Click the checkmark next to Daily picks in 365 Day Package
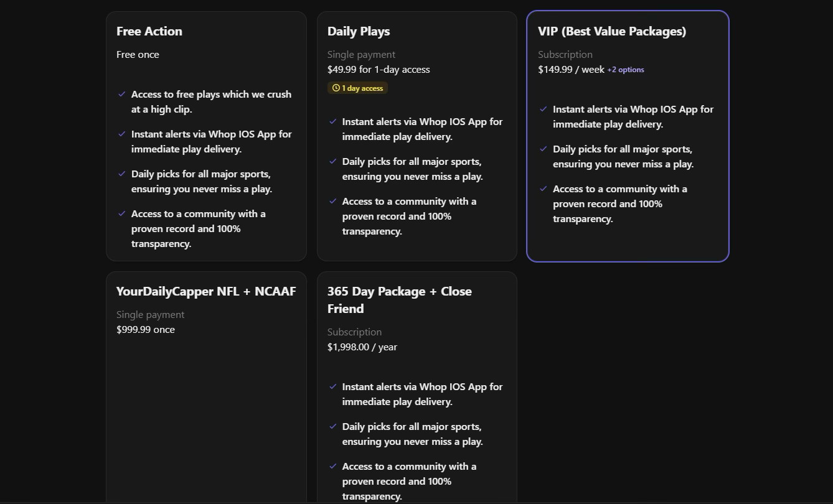Viewport: 833px width, 504px height. 332,426
